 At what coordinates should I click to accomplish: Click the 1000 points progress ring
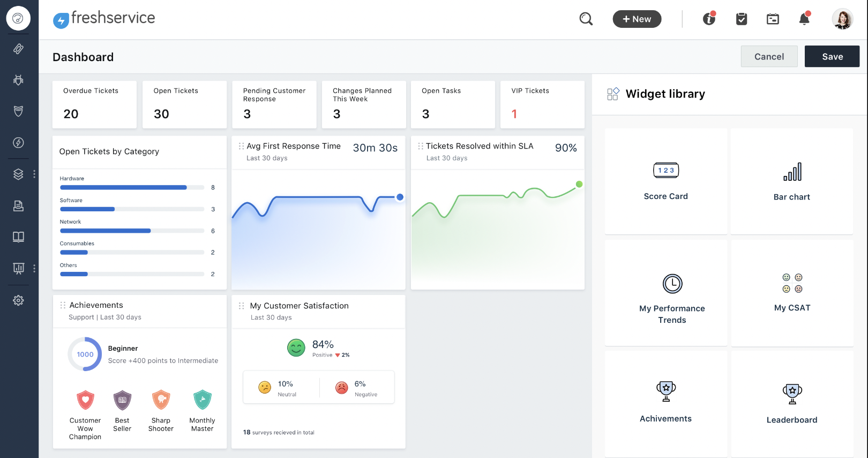[x=85, y=354]
